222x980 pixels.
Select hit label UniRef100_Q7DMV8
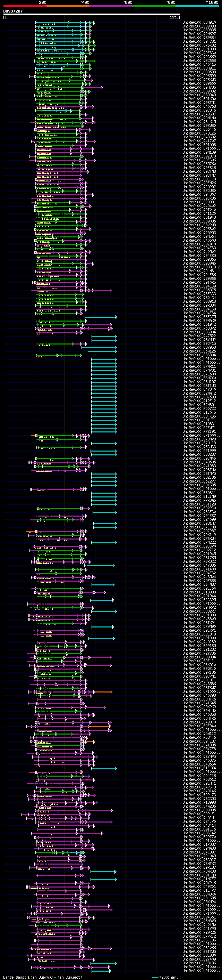(199, 439)
